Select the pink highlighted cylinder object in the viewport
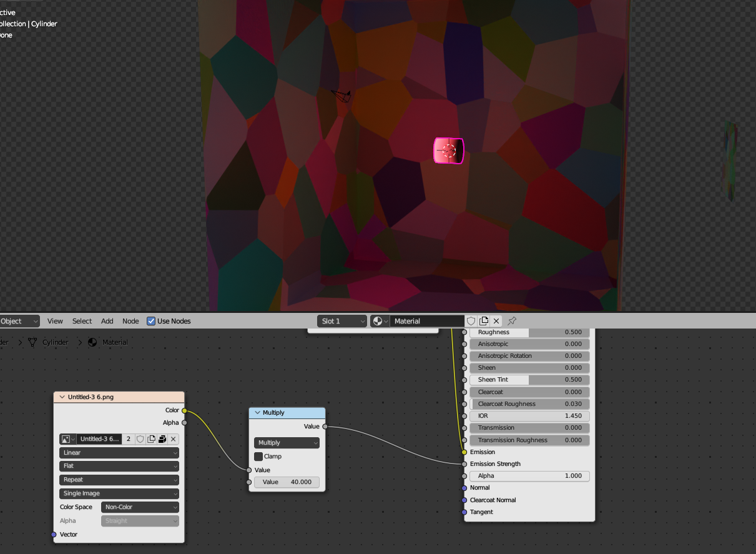Screen dimensions: 756x554 point(449,151)
